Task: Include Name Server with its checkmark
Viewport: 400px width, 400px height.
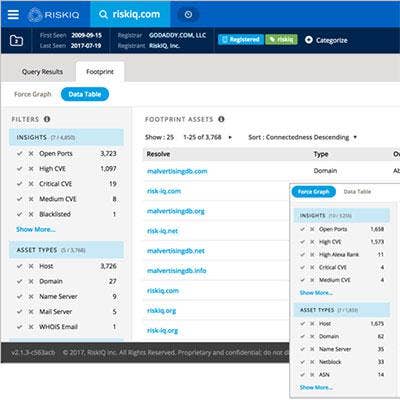Action: click(x=20, y=297)
